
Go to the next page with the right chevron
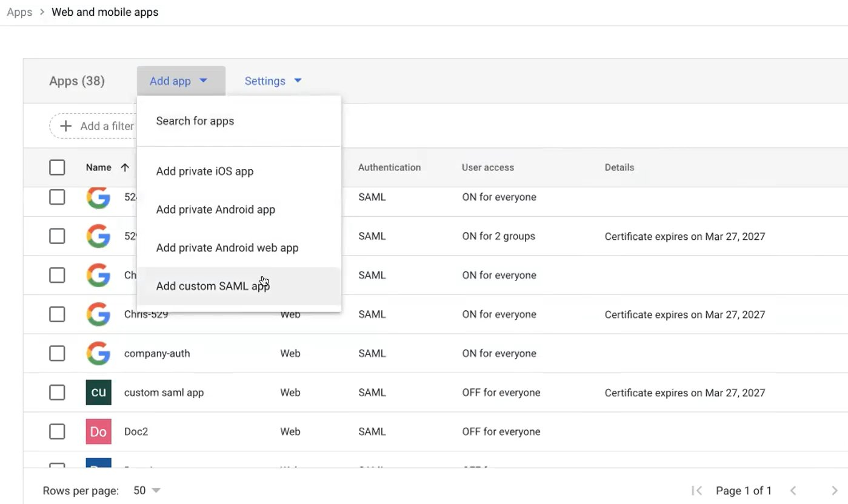(835, 490)
